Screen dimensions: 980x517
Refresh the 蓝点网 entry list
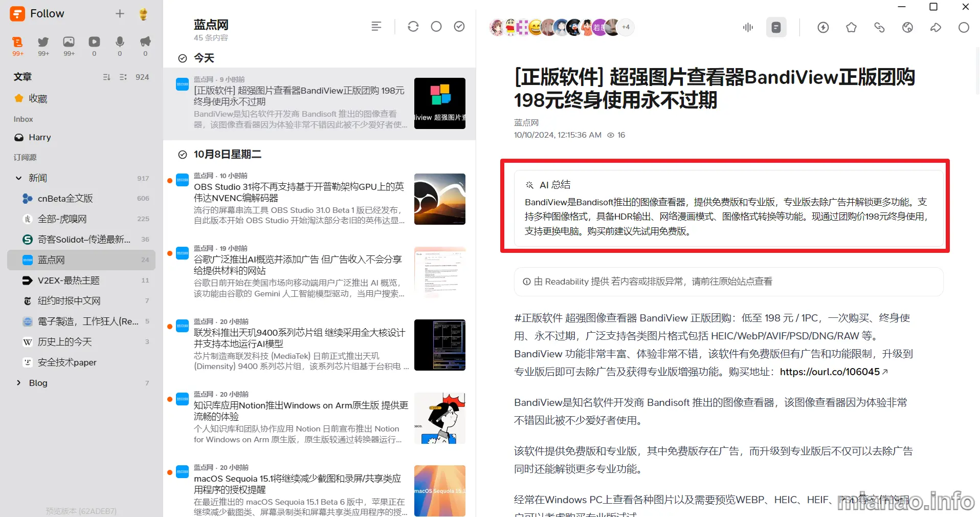coord(413,27)
